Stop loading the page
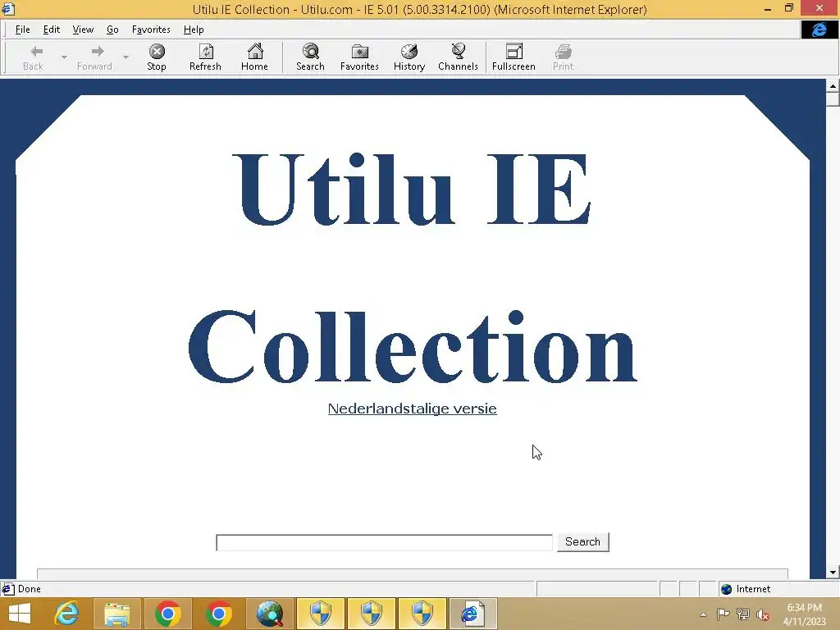840x630 pixels. [x=157, y=57]
